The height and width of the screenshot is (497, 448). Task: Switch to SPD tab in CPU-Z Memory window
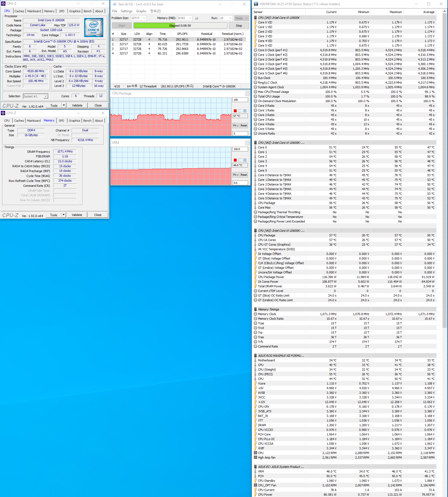click(62, 121)
